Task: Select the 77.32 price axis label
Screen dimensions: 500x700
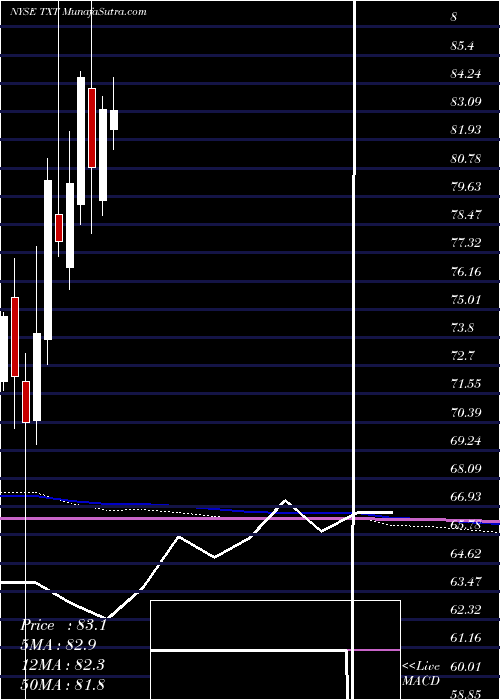Action: [x=466, y=243]
